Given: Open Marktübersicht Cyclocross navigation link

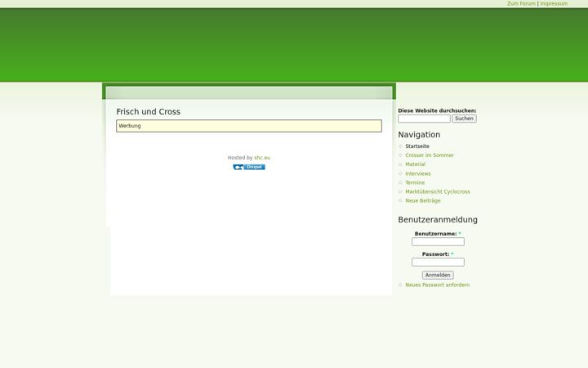Looking at the screenshot, I should (437, 191).
